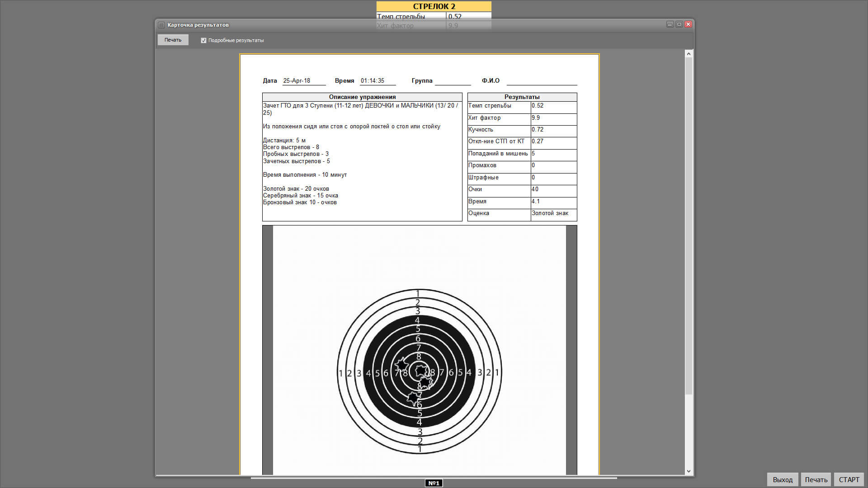868x488 pixels.
Task: Click the Группа blank field
Action: pos(453,81)
